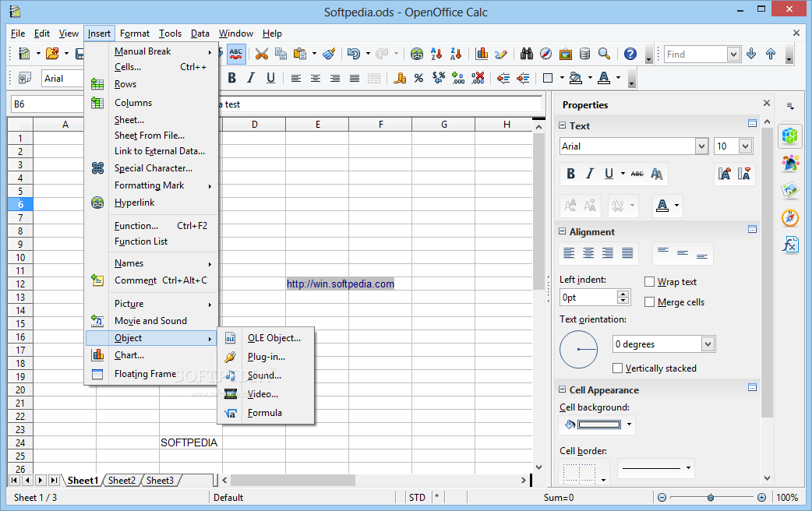Click Zoom Out minus button
812x511 pixels.
point(662,498)
